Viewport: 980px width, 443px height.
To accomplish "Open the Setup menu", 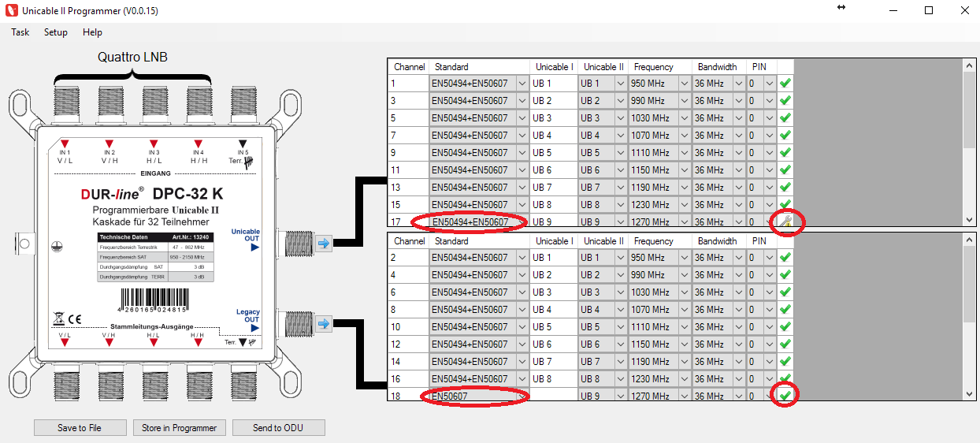I will [x=56, y=32].
